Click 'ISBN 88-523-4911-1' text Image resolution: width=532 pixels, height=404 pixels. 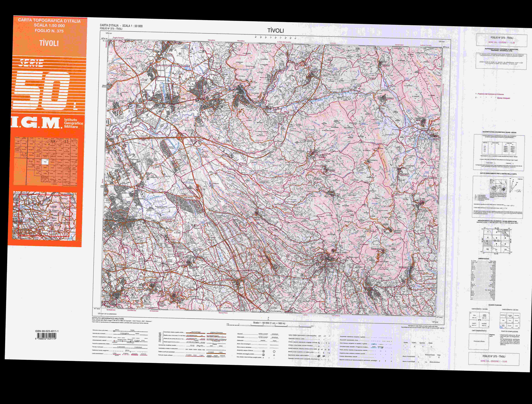(x=47, y=331)
